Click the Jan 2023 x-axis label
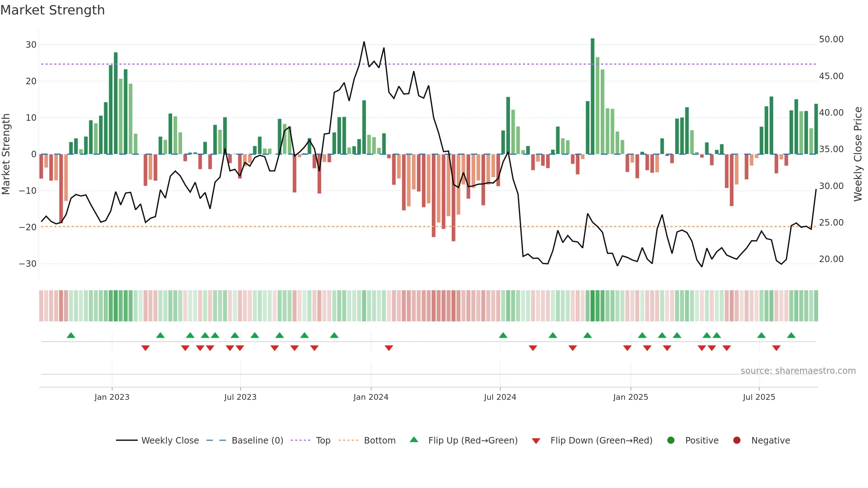This screenshot has width=868, height=488. coord(112,397)
